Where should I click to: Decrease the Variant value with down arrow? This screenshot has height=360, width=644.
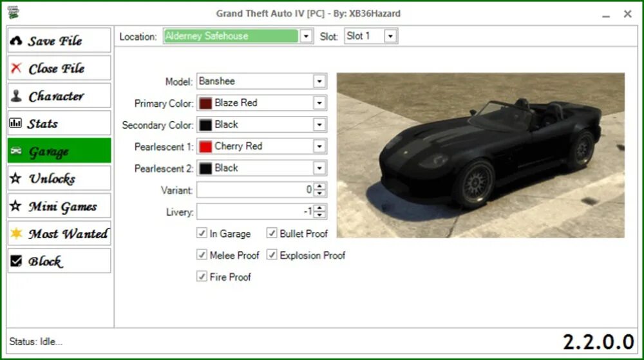319,193
